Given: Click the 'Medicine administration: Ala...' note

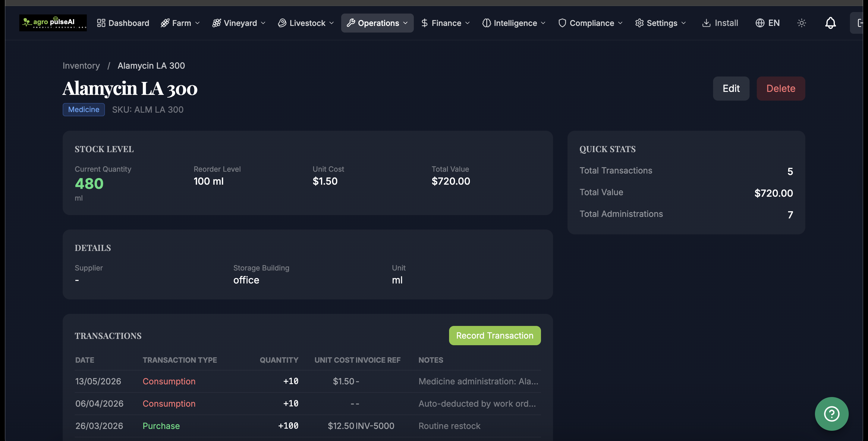Looking at the screenshot, I should pos(478,381).
